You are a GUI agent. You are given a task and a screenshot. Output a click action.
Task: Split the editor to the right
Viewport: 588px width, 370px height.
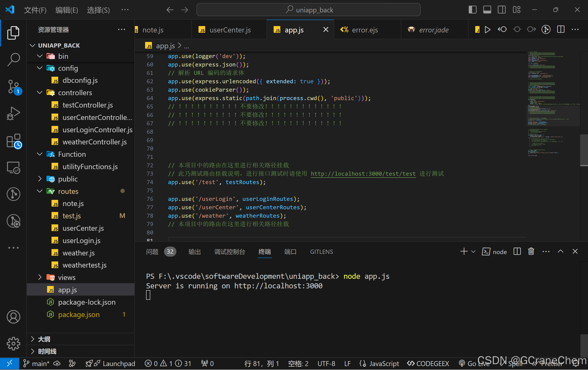tap(561, 30)
